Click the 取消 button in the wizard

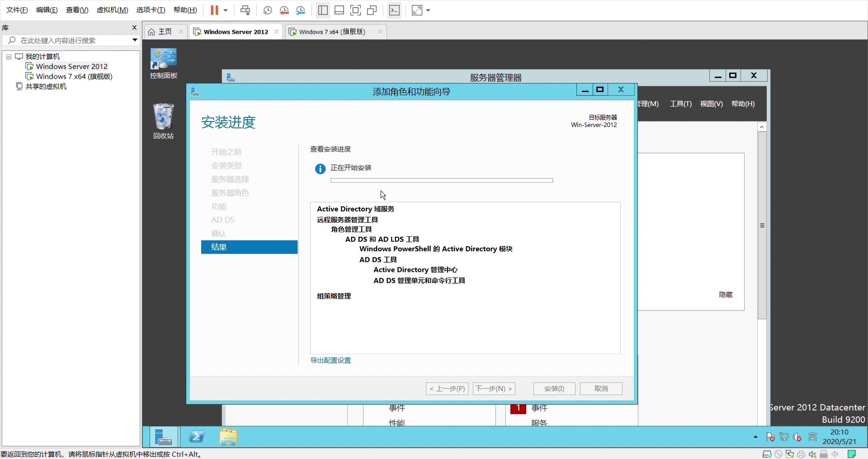601,389
